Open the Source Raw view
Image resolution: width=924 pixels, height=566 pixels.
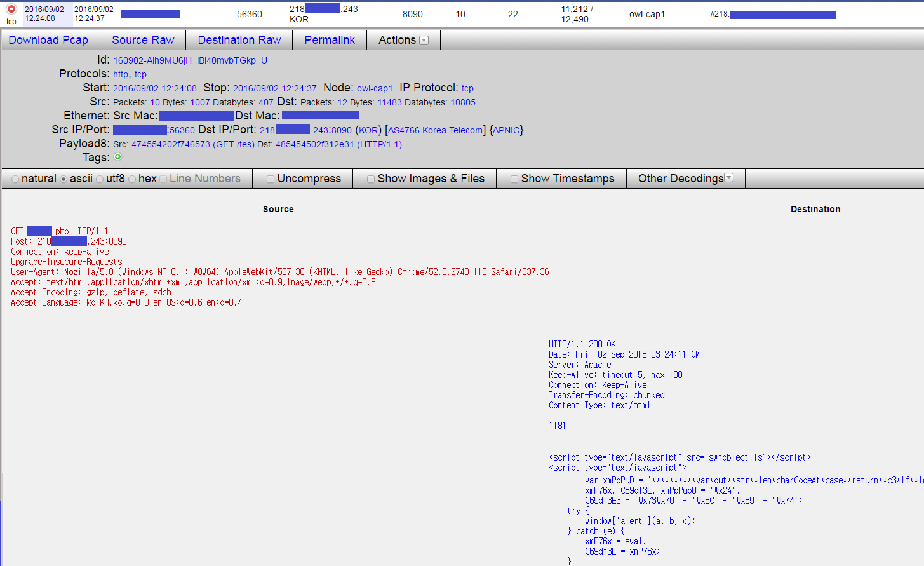pos(143,40)
